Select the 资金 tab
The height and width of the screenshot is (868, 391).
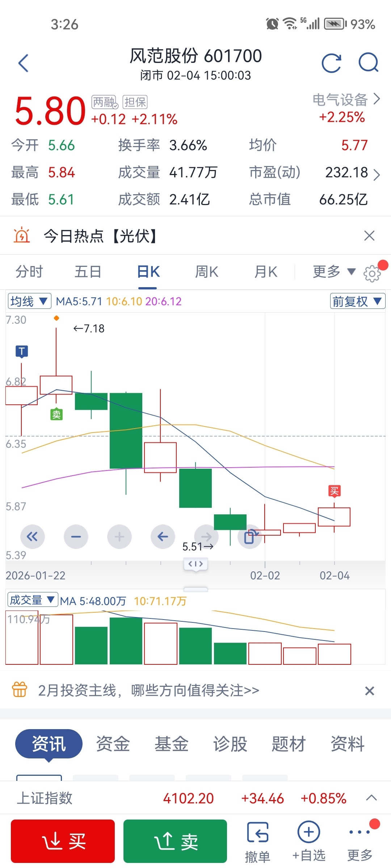click(113, 744)
